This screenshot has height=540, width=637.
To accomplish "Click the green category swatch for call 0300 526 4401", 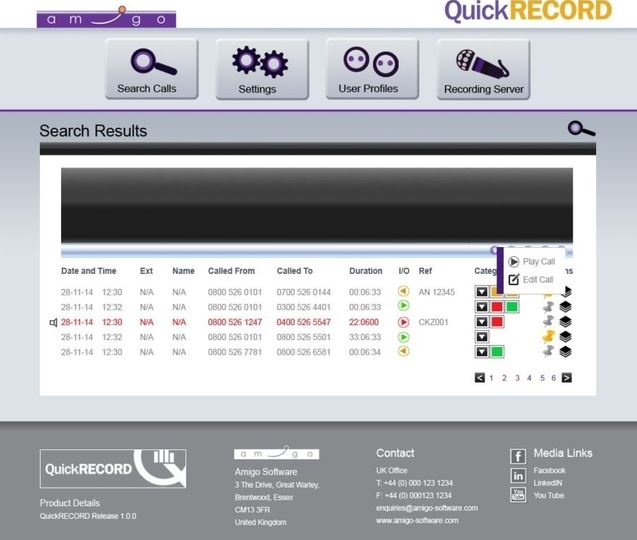I will click(512, 307).
